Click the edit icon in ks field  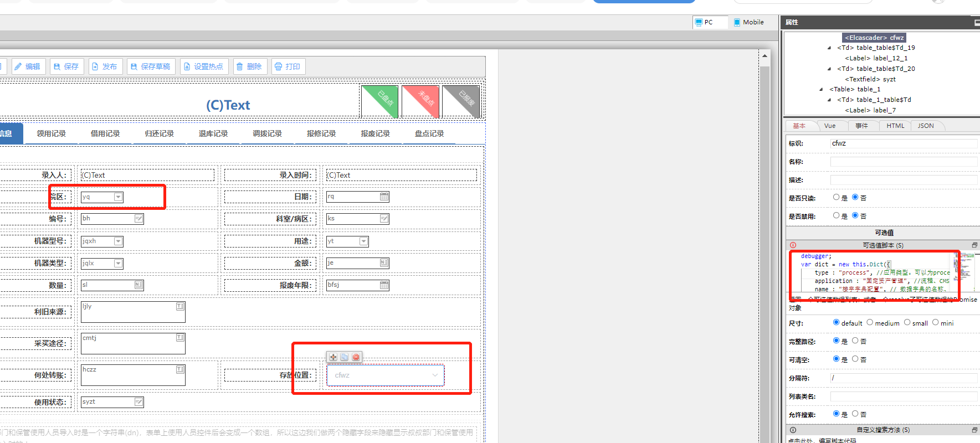tap(384, 219)
